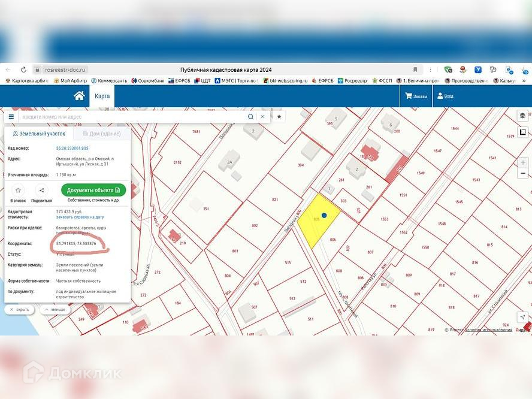Open the map layers panel icon
532x399 pixels.
click(x=522, y=116)
